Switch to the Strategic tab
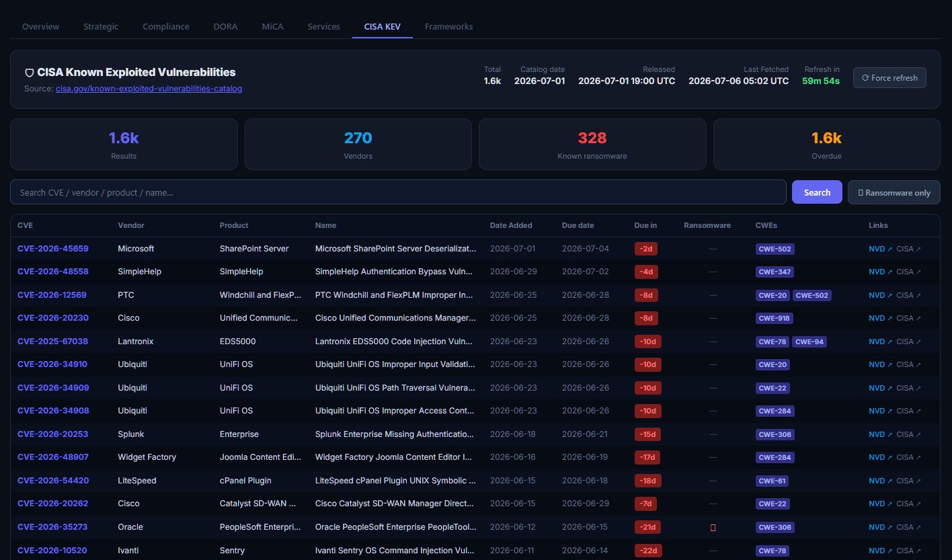 [x=101, y=27]
